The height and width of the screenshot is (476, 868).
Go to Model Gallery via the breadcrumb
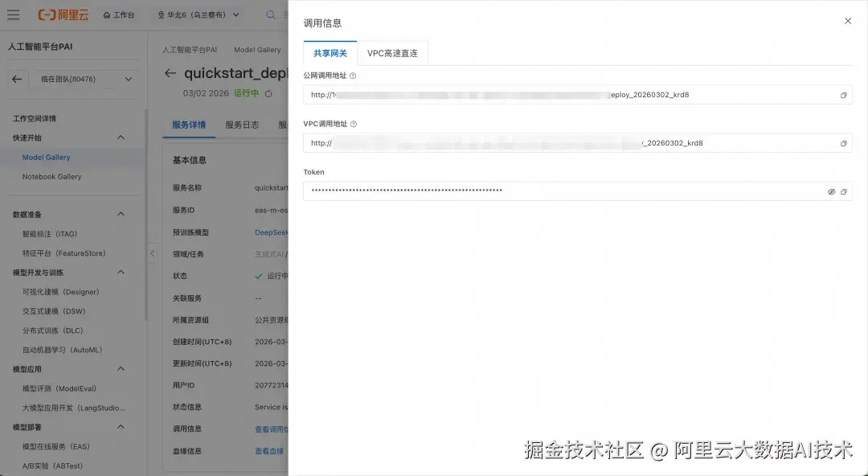[257, 49]
